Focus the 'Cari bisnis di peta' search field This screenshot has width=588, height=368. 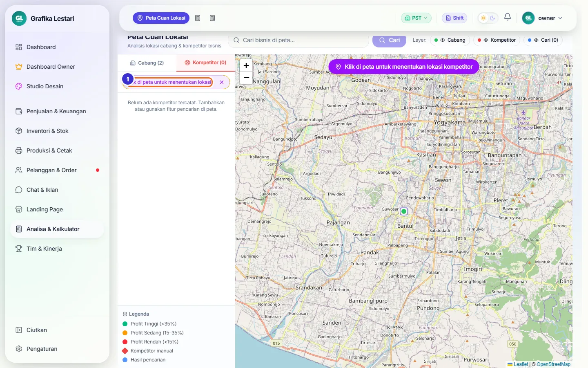(x=298, y=40)
